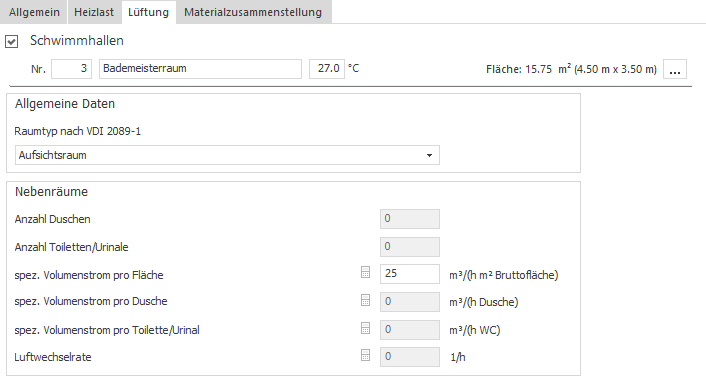
Task: Open calculator for spez. Volumenstrom pro Fläche
Action: click(x=366, y=272)
